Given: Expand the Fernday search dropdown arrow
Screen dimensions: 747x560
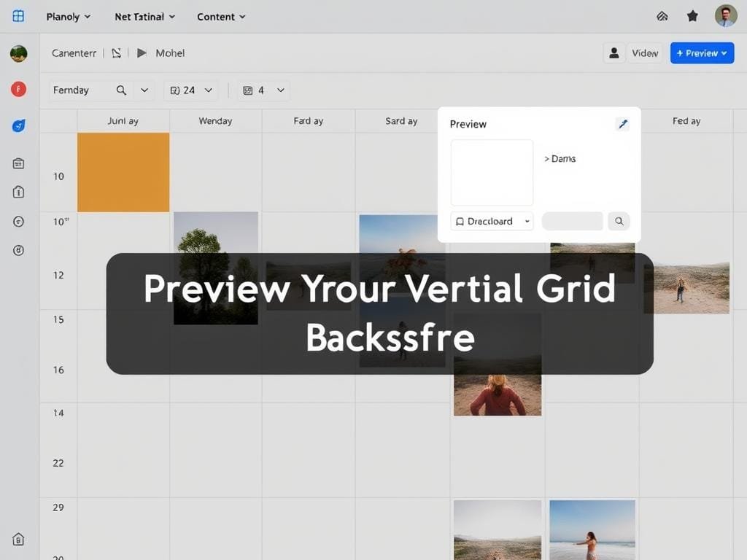Looking at the screenshot, I should click(x=144, y=90).
